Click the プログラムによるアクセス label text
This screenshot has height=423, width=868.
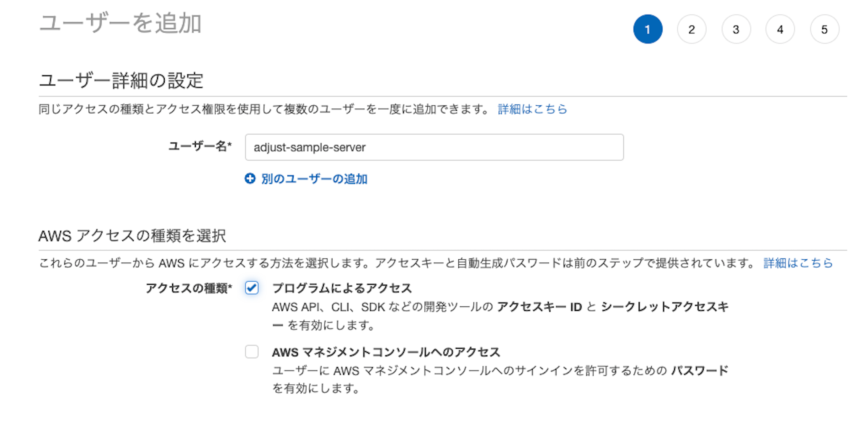pyautogui.click(x=342, y=288)
